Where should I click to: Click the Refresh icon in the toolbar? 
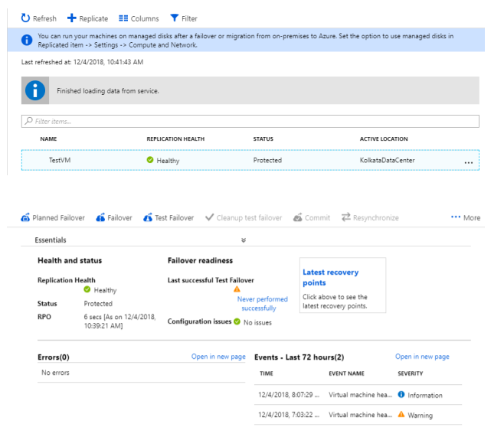coord(25,18)
